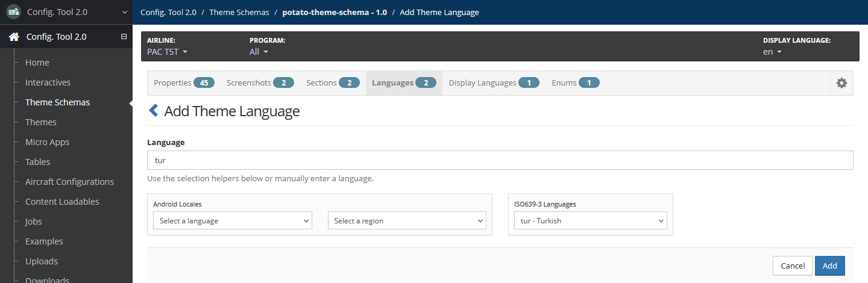
Task: Click the Config. Tool logo icon
Action: [x=13, y=11]
